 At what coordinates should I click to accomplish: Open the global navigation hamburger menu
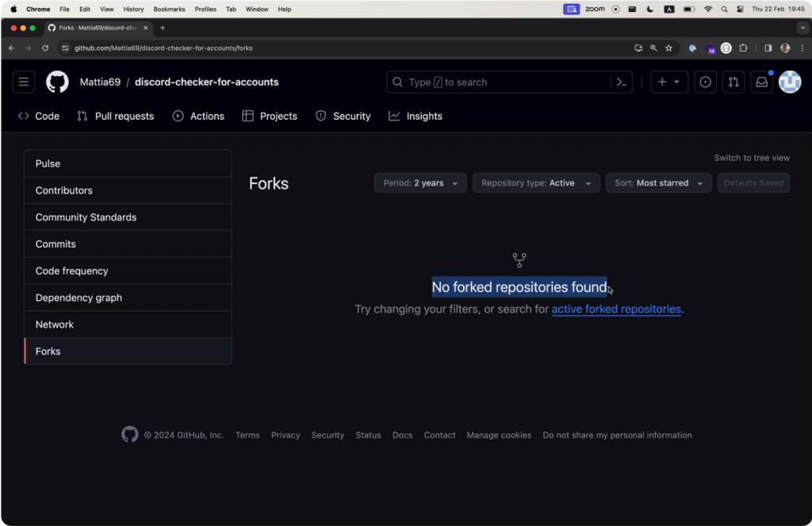pyautogui.click(x=24, y=82)
